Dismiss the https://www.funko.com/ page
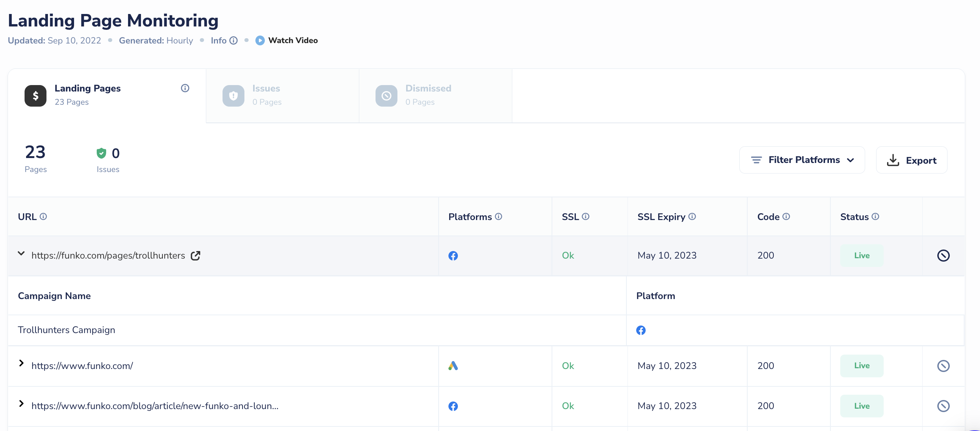980x431 pixels. click(x=943, y=366)
